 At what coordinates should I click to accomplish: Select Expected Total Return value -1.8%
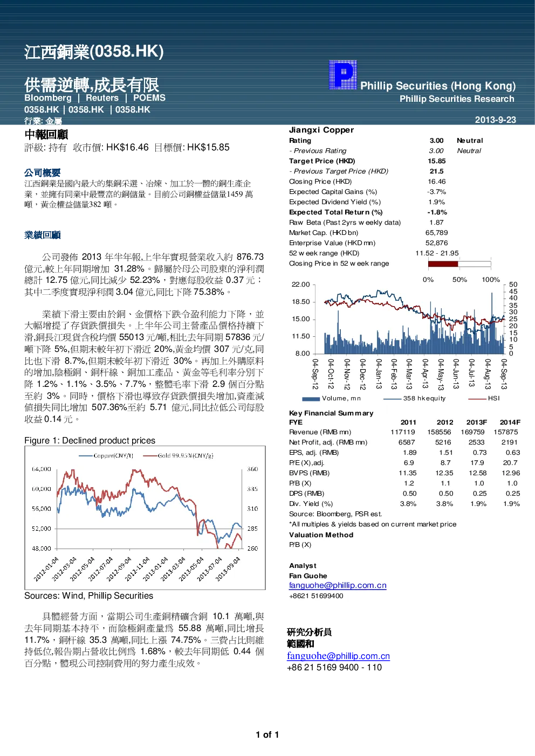pyautogui.click(x=437, y=212)
